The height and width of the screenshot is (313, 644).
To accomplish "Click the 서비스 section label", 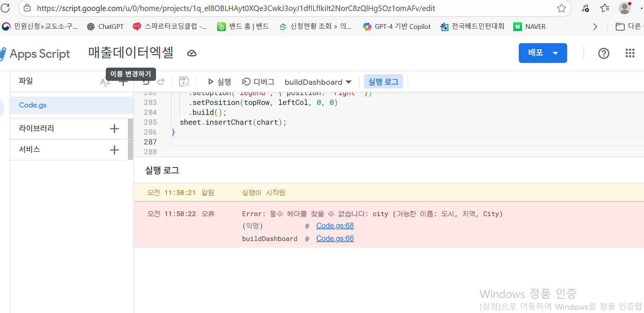I will (x=29, y=149).
